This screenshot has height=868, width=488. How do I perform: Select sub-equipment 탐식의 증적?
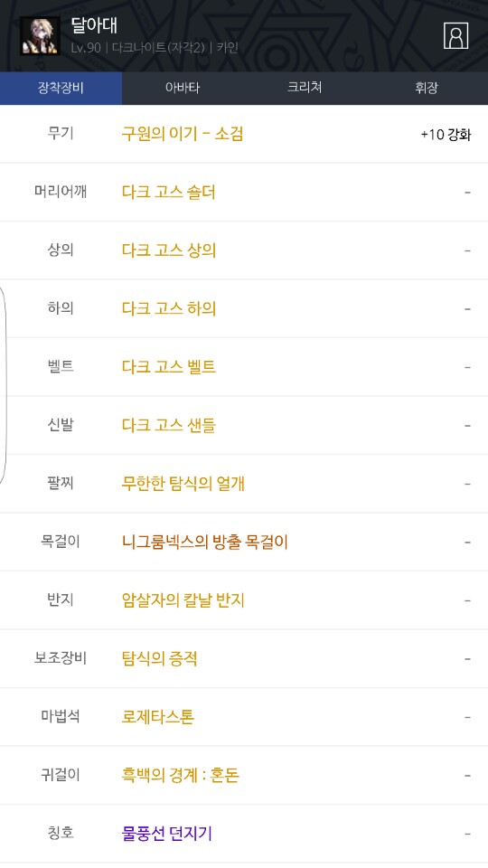[159, 659]
